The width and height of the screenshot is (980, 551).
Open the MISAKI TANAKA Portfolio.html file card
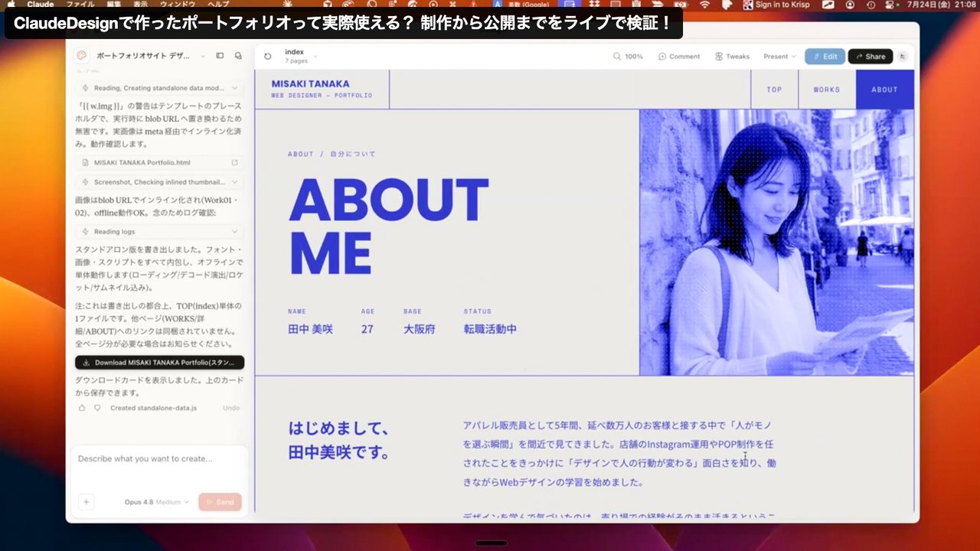click(x=159, y=162)
